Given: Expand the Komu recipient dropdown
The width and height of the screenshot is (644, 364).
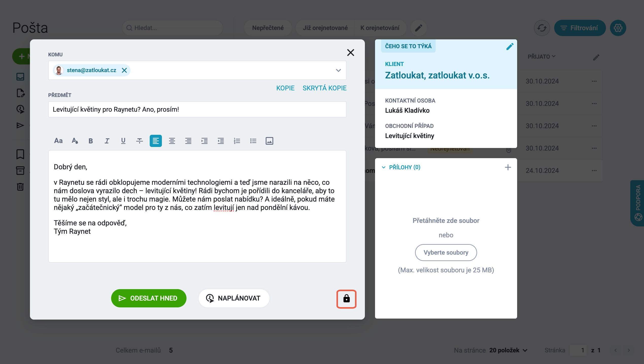Looking at the screenshot, I should (338, 70).
